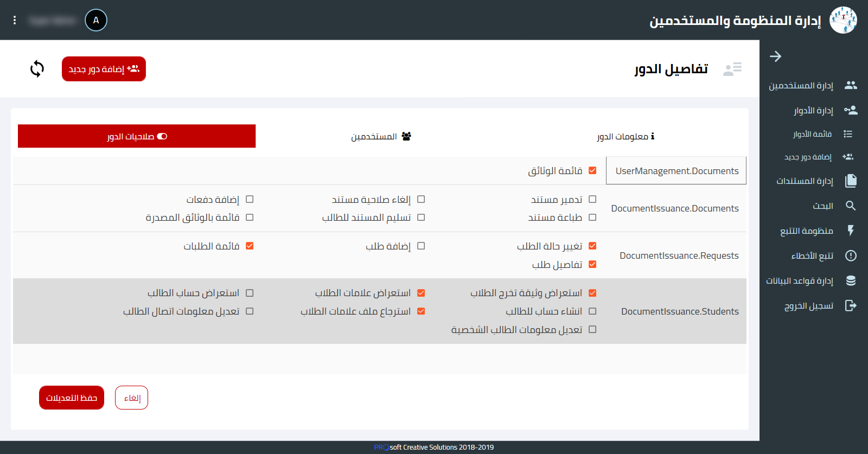Screen dimensions: 868x454
Task: Click the تتبع الأخطاء alert icon
Action: (851, 255)
